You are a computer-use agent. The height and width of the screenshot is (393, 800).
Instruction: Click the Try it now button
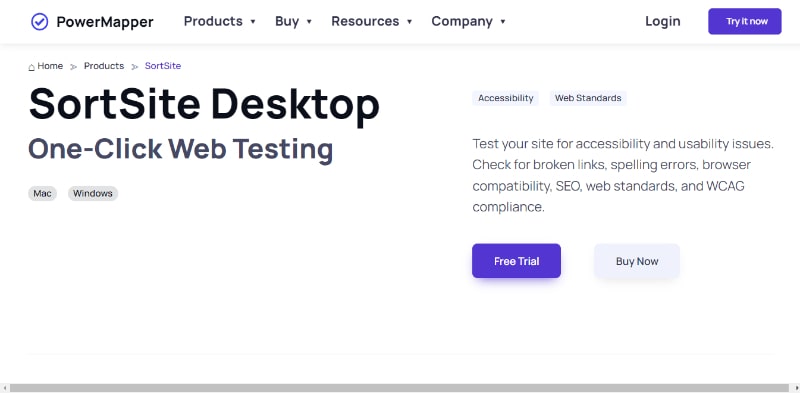744,21
